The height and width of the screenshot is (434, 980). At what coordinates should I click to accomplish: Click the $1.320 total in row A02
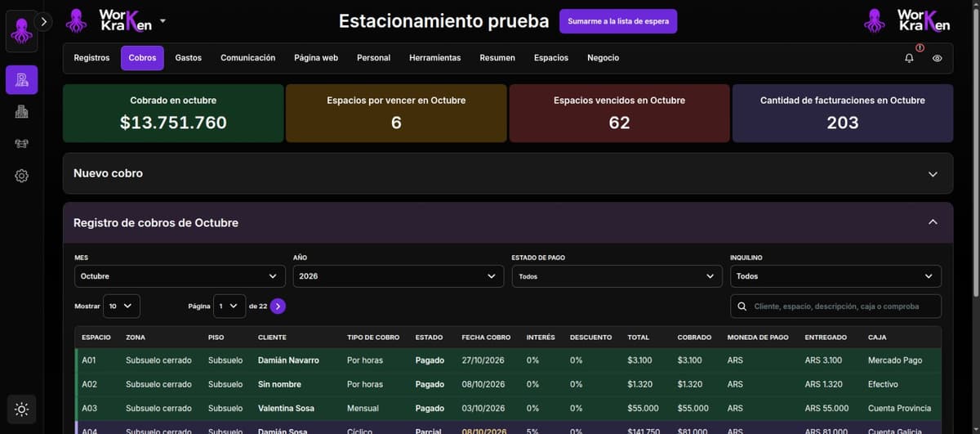(639, 384)
